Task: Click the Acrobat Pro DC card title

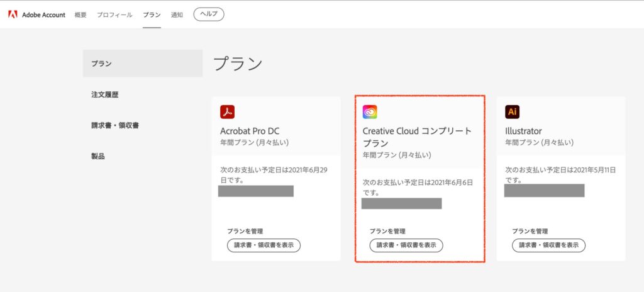Action: pos(250,131)
